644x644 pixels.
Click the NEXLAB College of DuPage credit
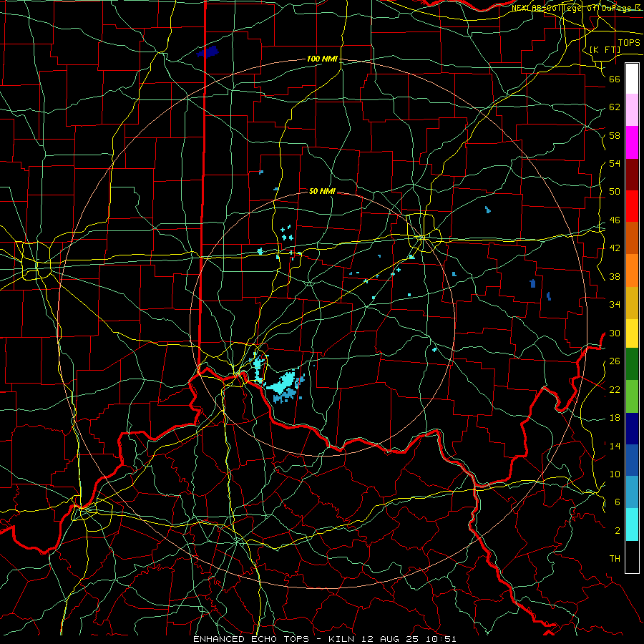click(x=576, y=8)
